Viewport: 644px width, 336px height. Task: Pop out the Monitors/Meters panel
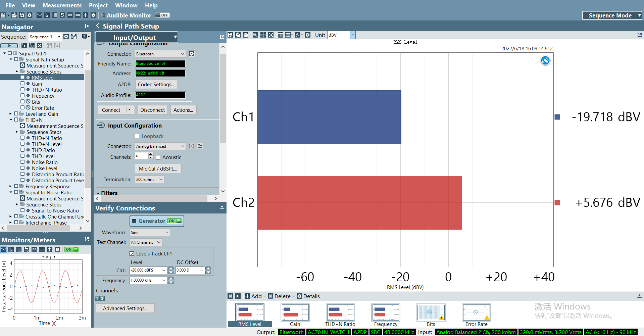[x=87, y=239]
